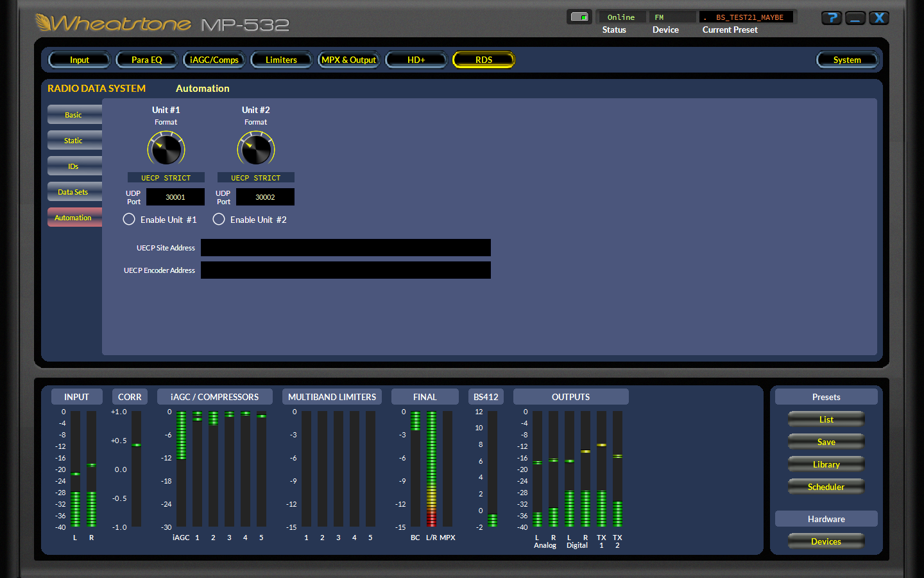924x578 pixels.
Task: Go to the MPX & Output tab
Action: click(348, 60)
